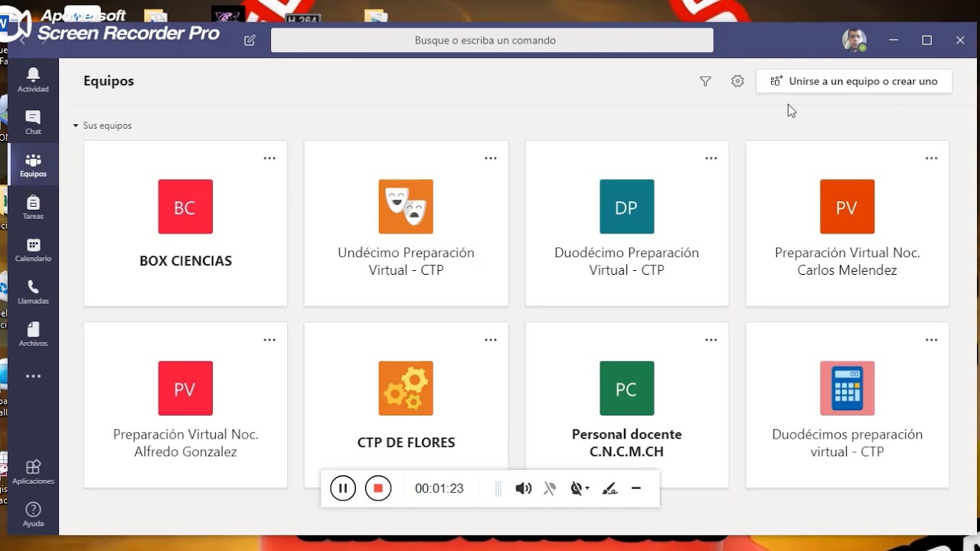980x551 pixels.
Task: Click the new chat compose icon
Action: [x=250, y=41]
